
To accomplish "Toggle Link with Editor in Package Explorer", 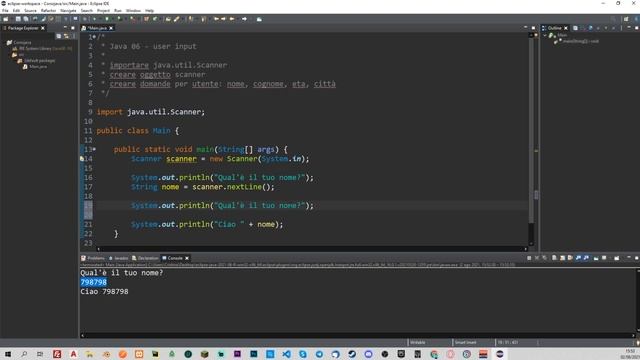I will [66, 36].
